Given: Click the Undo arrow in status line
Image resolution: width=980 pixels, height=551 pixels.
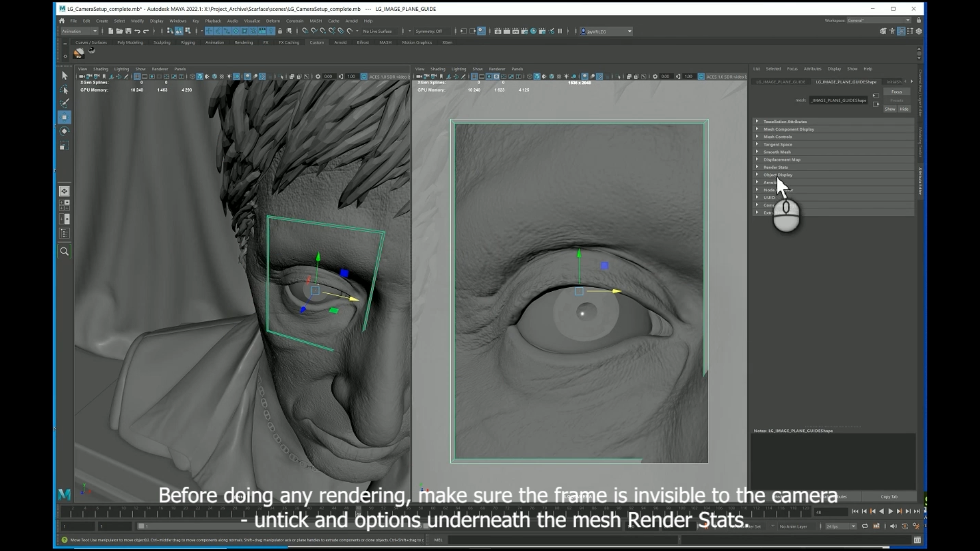Looking at the screenshot, I should [137, 31].
